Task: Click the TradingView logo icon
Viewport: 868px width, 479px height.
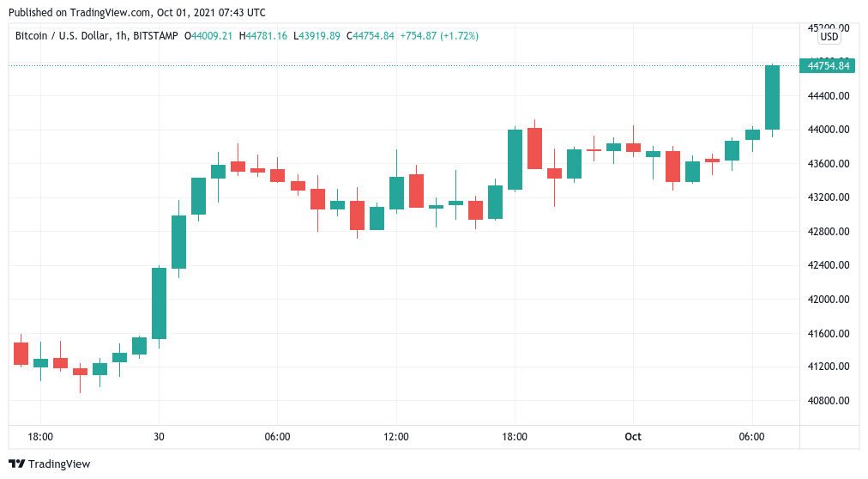Action: tap(16, 464)
